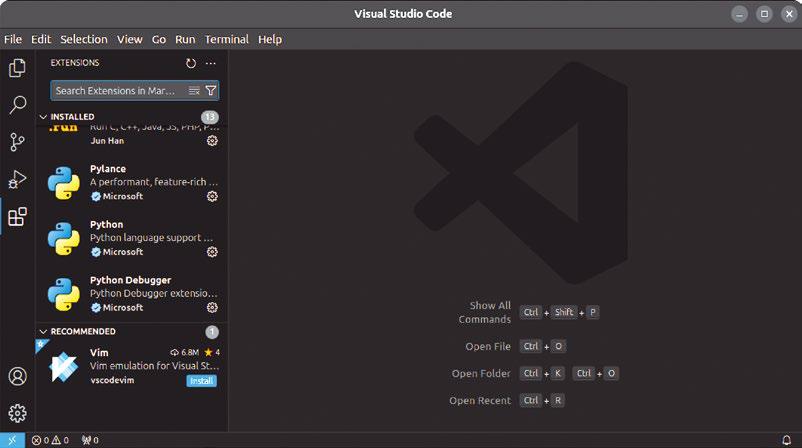The width and height of the screenshot is (802, 448).
Task: Select the Extensions view icon
Action: pyautogui.click(x=17, y=217)
